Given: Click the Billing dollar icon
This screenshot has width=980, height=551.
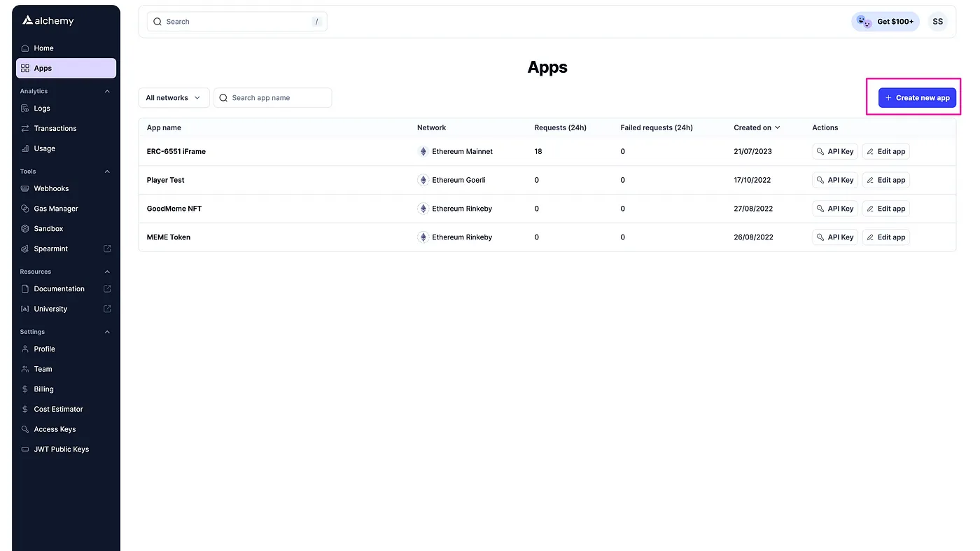Looking at the screenshot, I should click(25, 389).
